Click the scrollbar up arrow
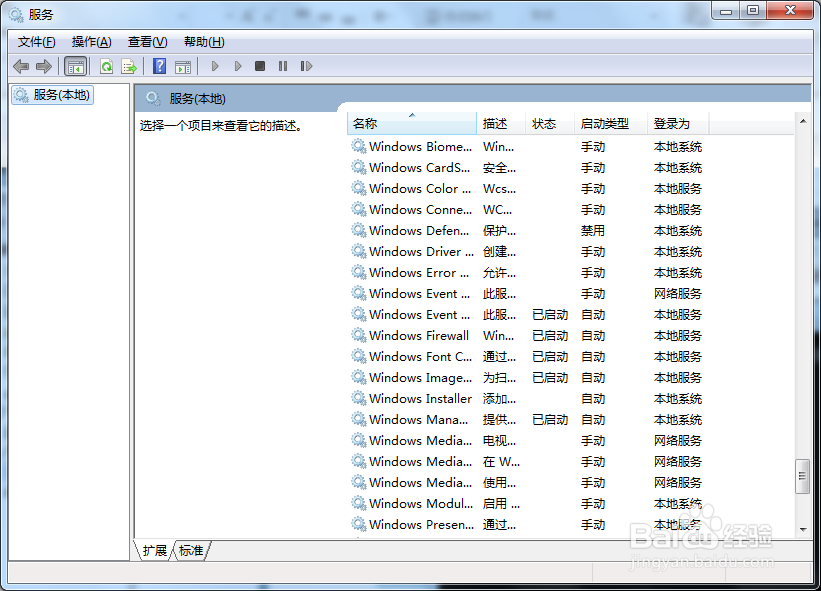 pyautogui.click(x=803, y=121)
